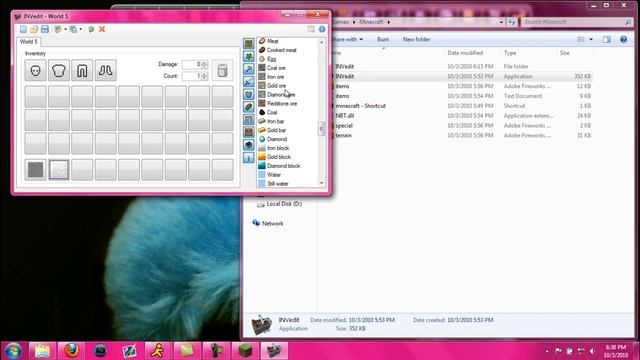Viewport: 640px width, 360px height.
Task: Click the trash can delete slot
Action: click(222, 70)
